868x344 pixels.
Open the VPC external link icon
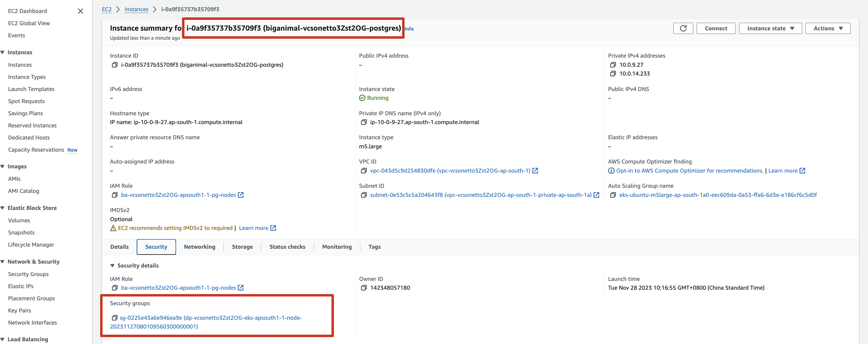[535, 170]
